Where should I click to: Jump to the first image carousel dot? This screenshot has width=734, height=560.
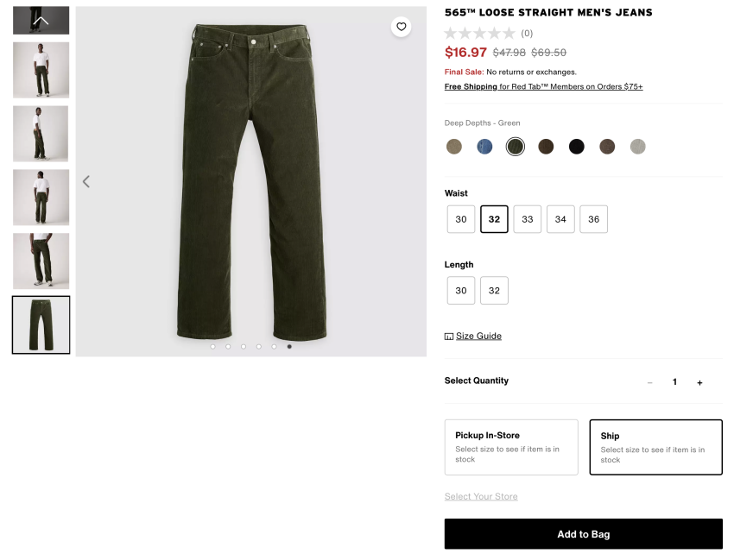tap(212, 347)
